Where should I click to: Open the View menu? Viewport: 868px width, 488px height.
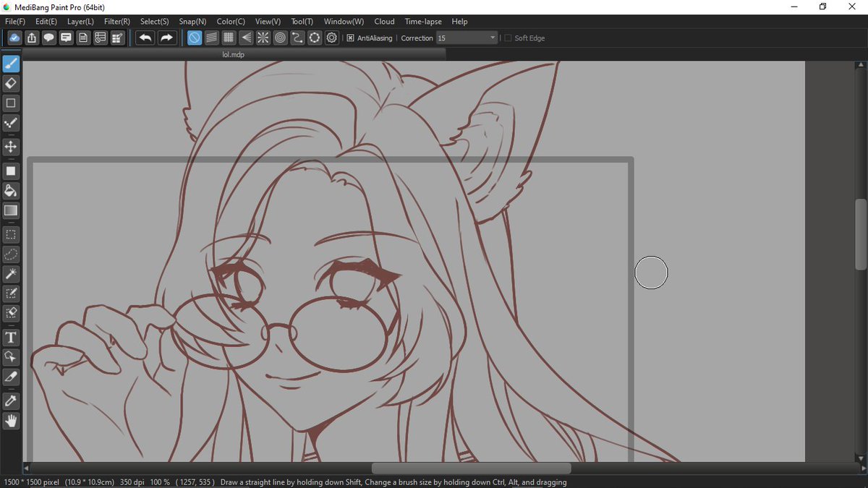(x=268, y=22)
